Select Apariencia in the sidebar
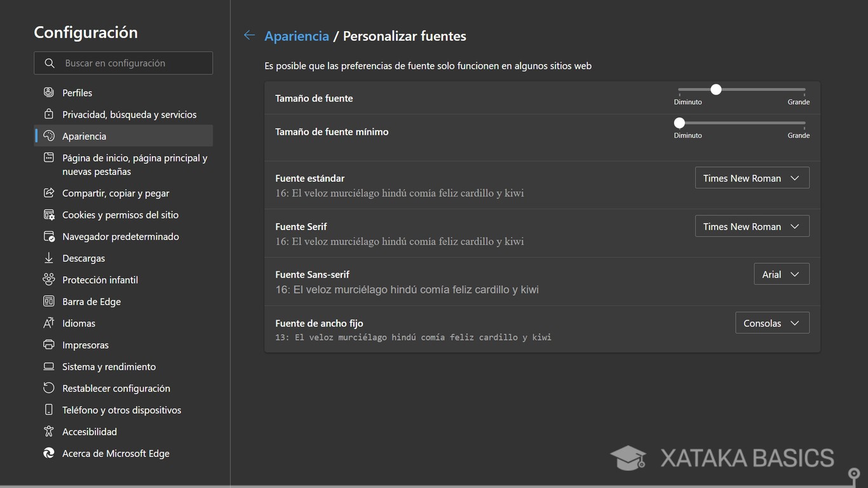This screenshot has width=868, height=488. (x=84, y=135)
